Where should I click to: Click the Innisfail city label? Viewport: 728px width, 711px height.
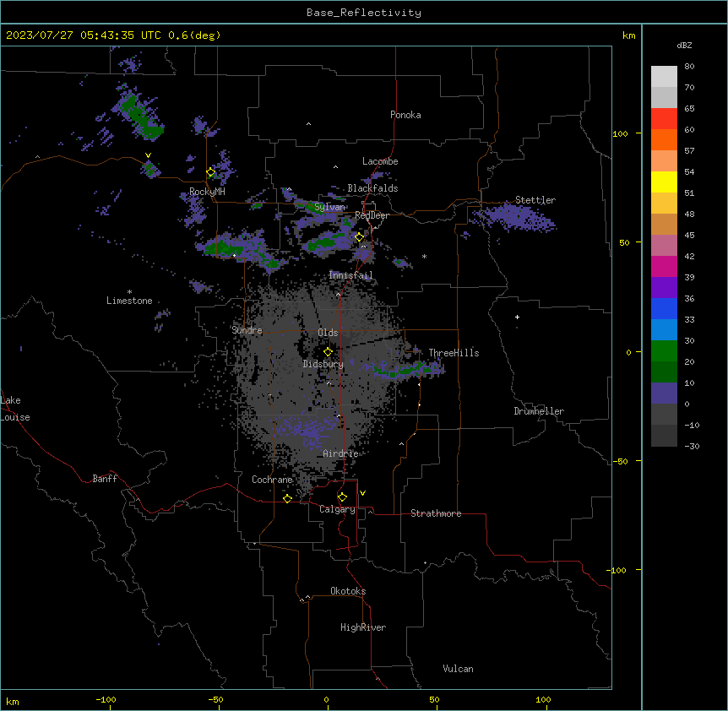pos(350,275)
